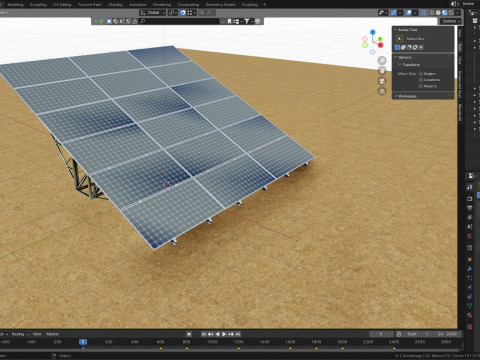Switch to the Animation workspace tab
The height and width of the screenshot is (360, 480).
(x=138, y=5)
